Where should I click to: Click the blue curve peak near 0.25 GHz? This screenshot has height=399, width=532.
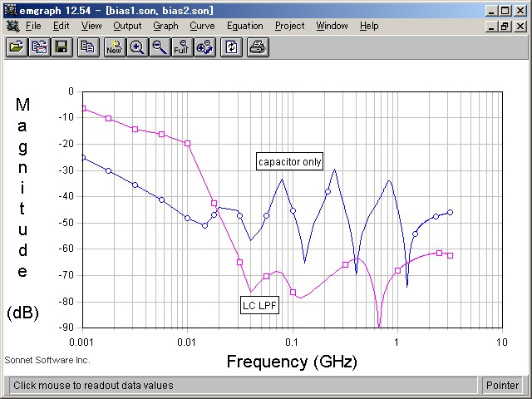335,170
